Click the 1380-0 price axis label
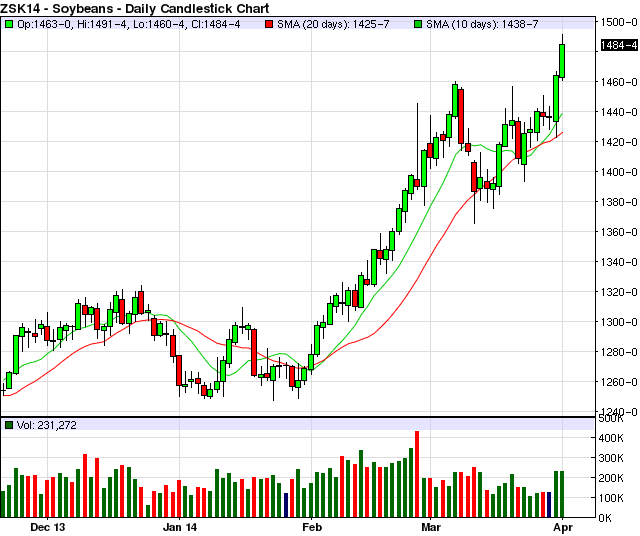 coord(619,202)
